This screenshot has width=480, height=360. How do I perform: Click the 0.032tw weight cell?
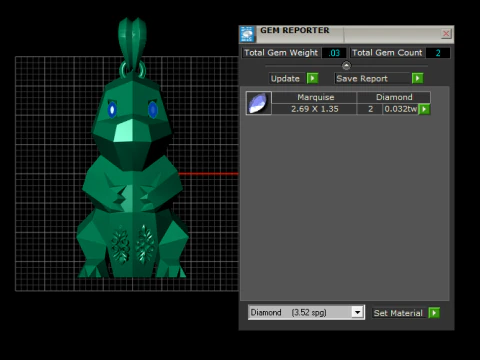pos(400,109)
